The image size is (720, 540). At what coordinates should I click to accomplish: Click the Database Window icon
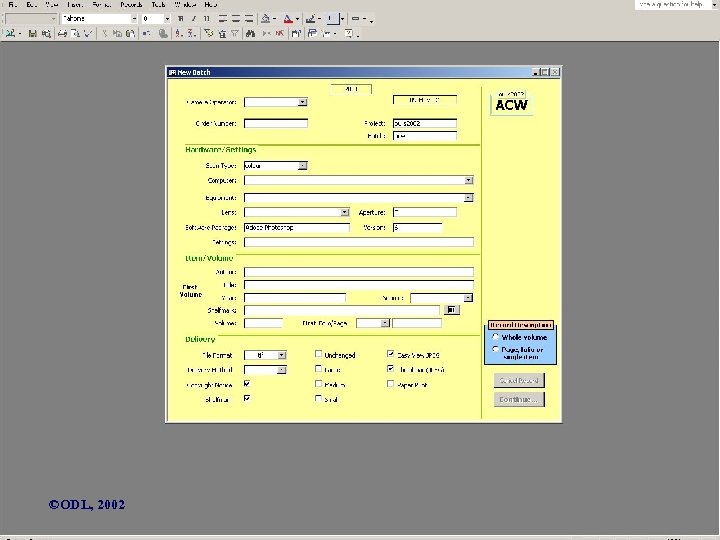pos(313,33)
